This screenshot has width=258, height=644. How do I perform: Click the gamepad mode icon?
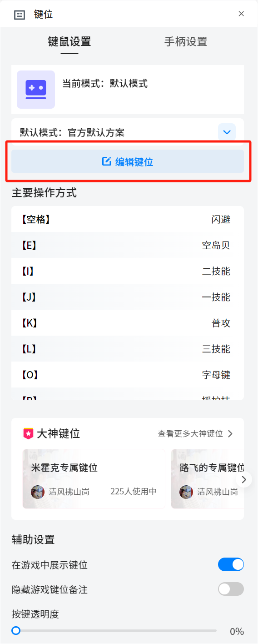(x=36, y=90)
